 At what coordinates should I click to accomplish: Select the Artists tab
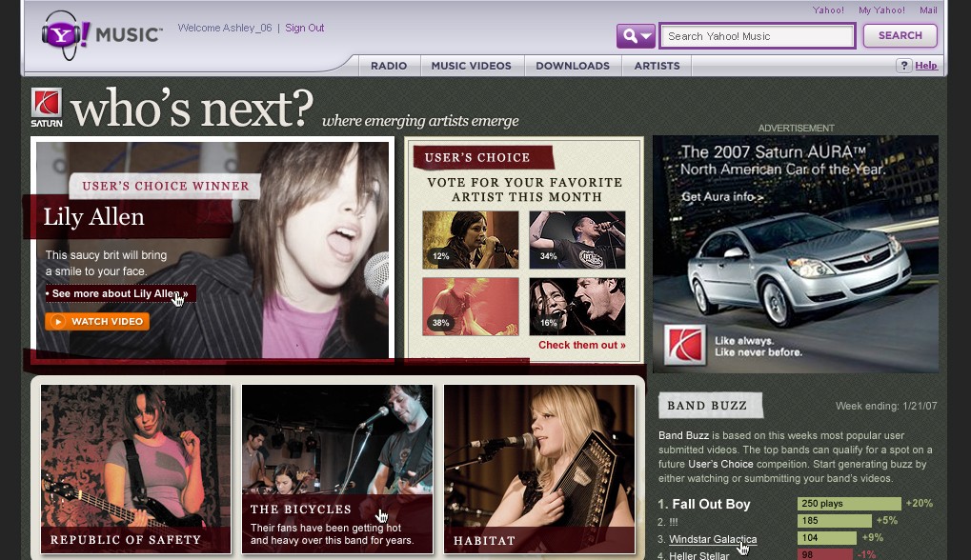point(657,66)
